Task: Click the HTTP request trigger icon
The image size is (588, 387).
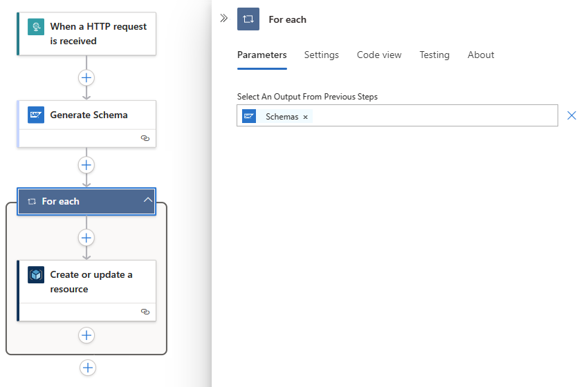Action: [x=36, y=27]
